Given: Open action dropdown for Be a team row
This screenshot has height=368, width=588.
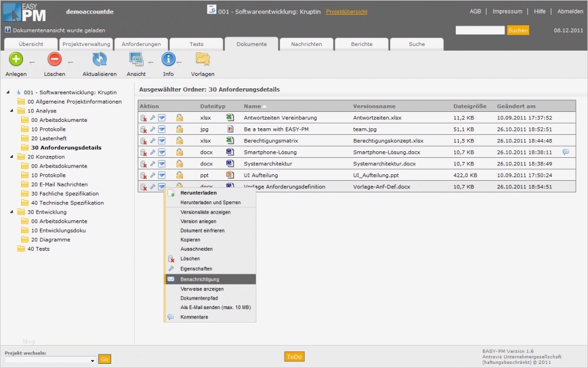Looking at the screenshot, I should pos(162,129).
